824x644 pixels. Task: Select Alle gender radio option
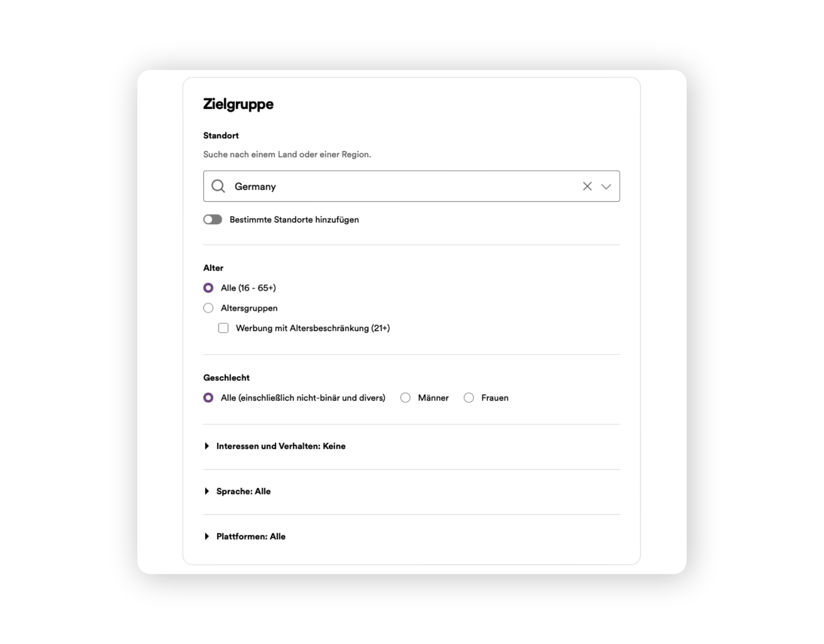(x=208, y=398)
